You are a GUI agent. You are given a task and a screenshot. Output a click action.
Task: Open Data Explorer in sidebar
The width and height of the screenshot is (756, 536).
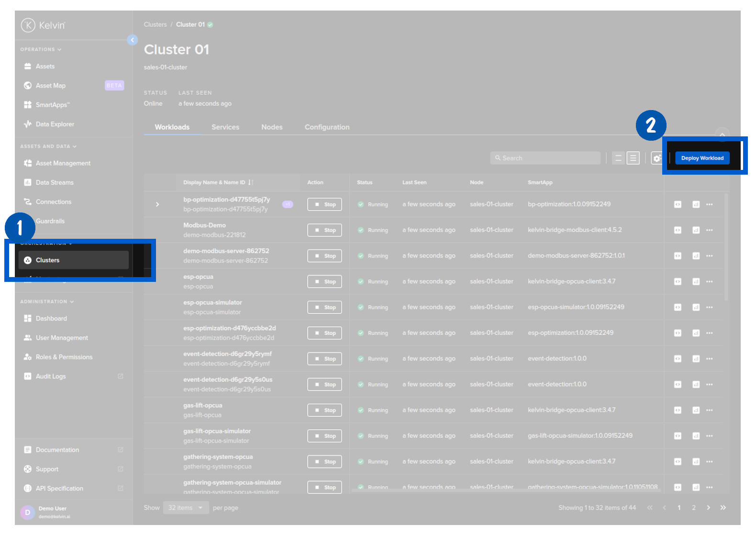click(x=55, y=124)
